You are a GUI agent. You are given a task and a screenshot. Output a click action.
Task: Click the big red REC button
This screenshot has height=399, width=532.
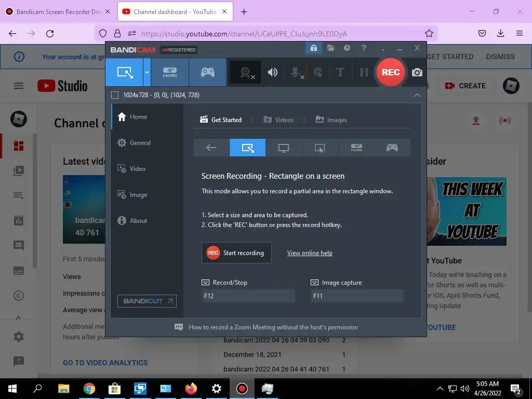pyautogui.click(x=391, y=72)
